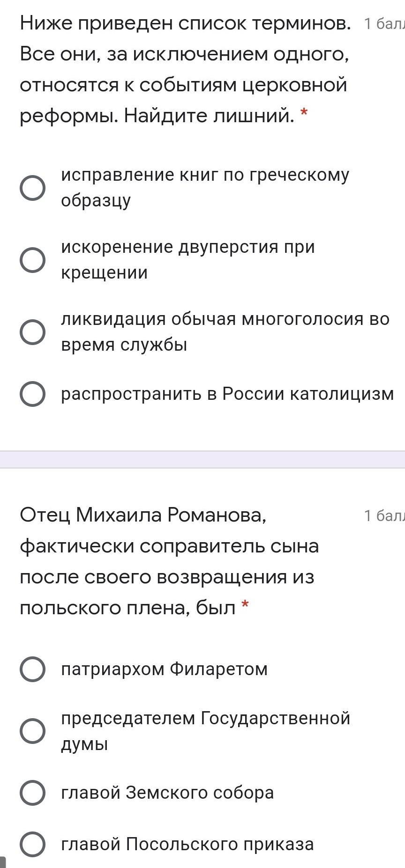Click the label text 'главой Посольского приказа'
The image size is (405, 868).
[187, 844]
